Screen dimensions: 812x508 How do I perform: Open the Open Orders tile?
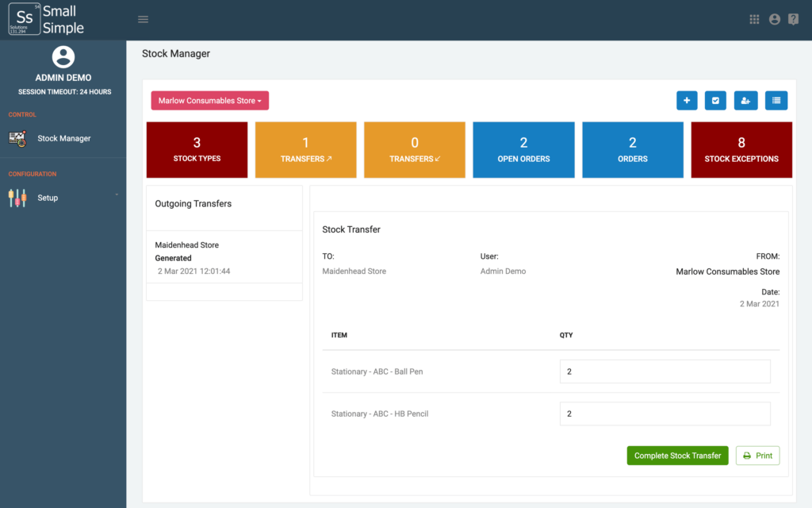coord(523,149)
